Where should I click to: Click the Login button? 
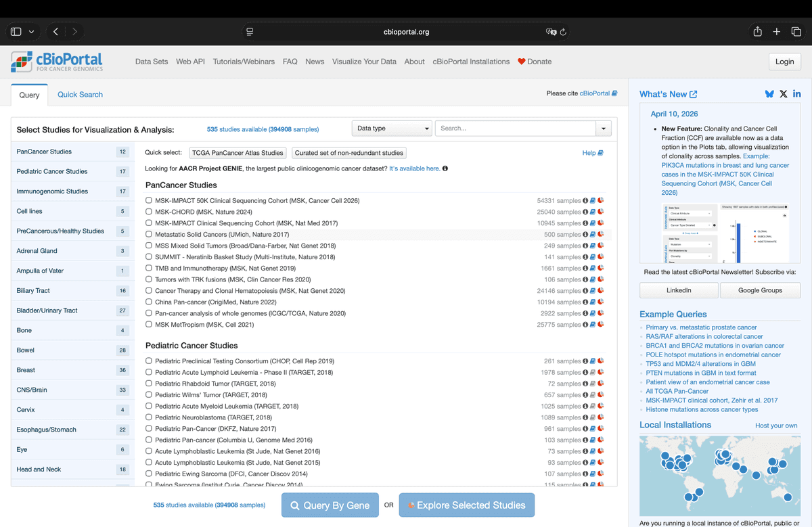click(x=785, y=62)
